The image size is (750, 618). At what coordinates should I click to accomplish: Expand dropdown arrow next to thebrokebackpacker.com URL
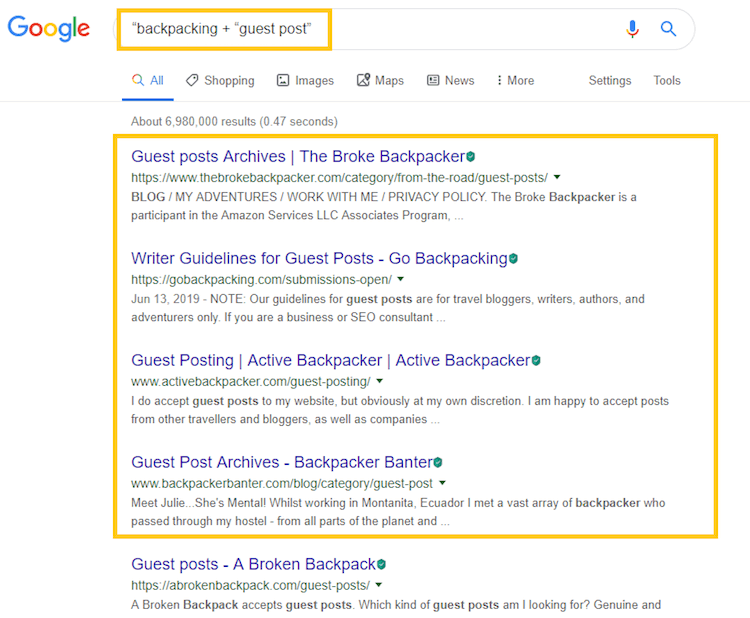coord(557,177)
